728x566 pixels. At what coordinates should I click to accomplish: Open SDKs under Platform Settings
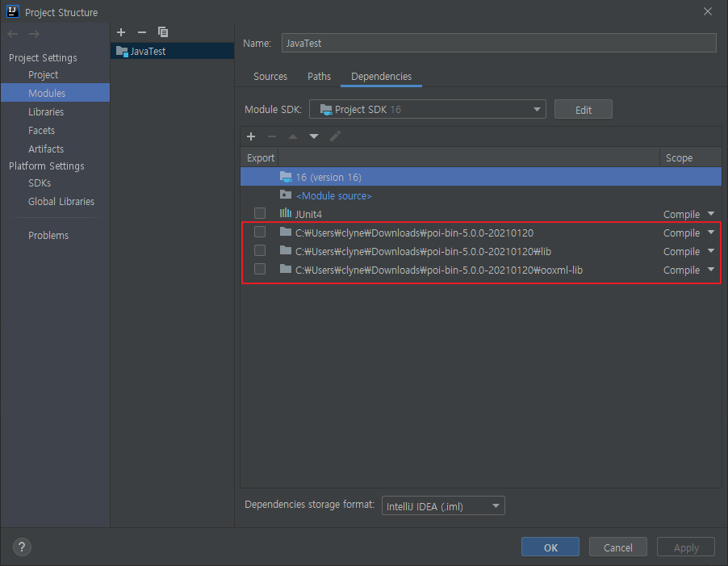click(40, 183)
